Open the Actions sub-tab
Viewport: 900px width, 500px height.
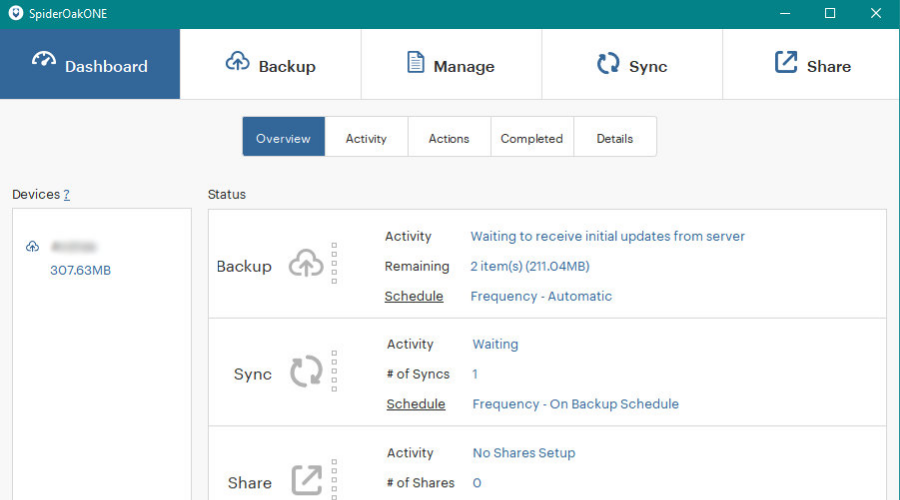[449, 137]
